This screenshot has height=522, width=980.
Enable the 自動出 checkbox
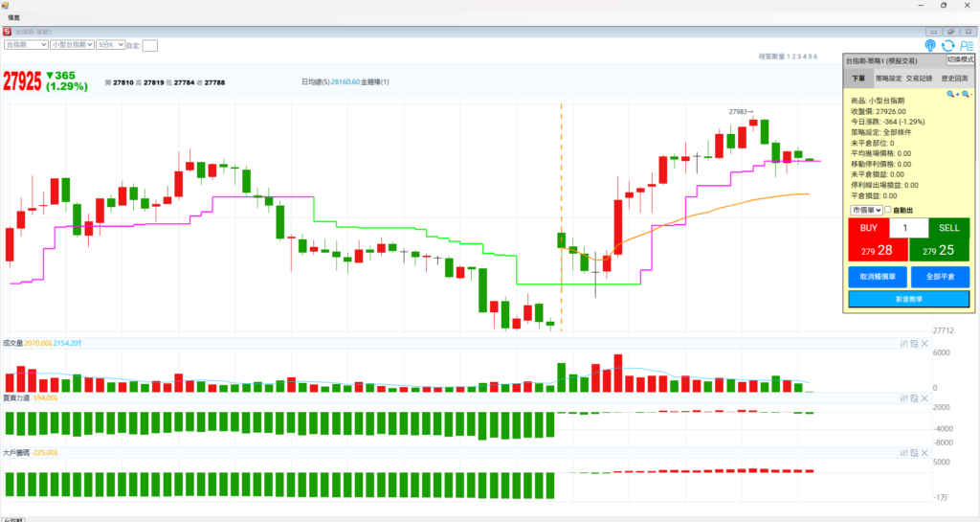point(888,210)
